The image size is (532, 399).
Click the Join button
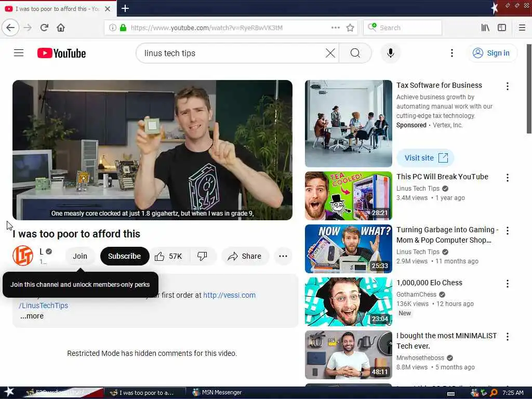[x=79, y=256]
